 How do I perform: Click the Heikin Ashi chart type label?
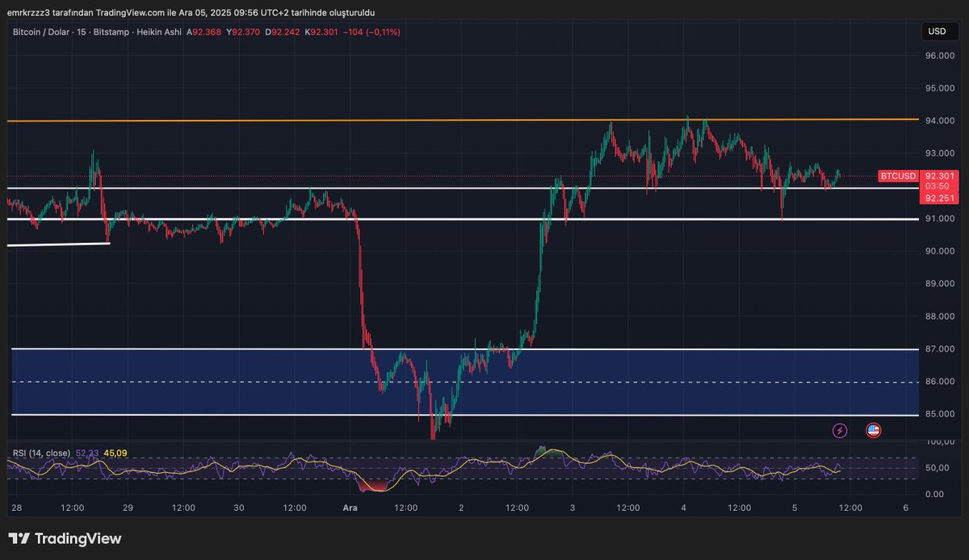157,31
